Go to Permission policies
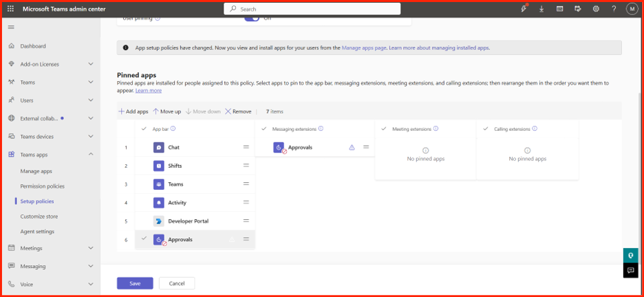The height and width of the screenshot is (297, 644). pos(42,186)
